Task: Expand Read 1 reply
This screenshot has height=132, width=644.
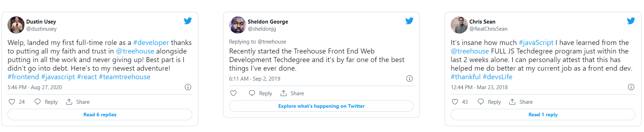Action: 543,115
